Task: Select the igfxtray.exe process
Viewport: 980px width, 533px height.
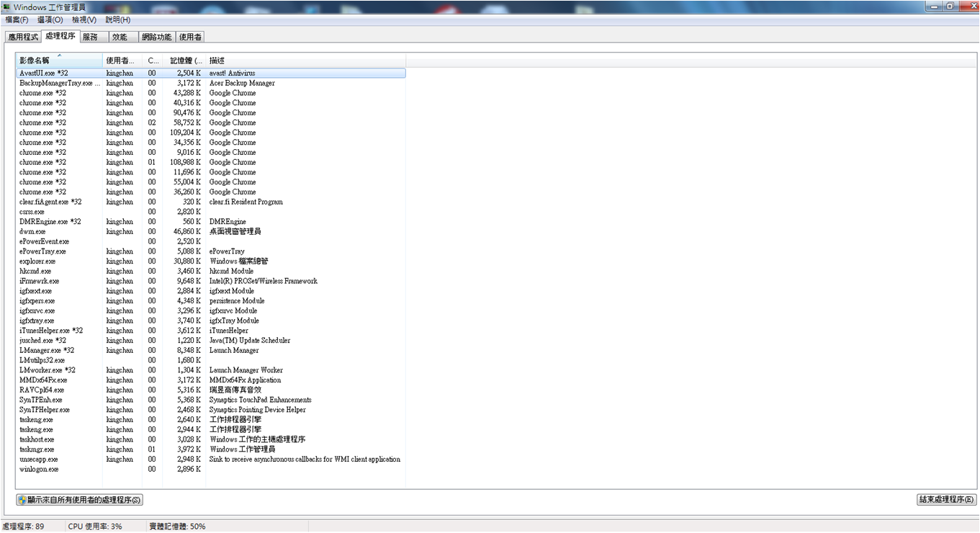Action: click(211, 321)
